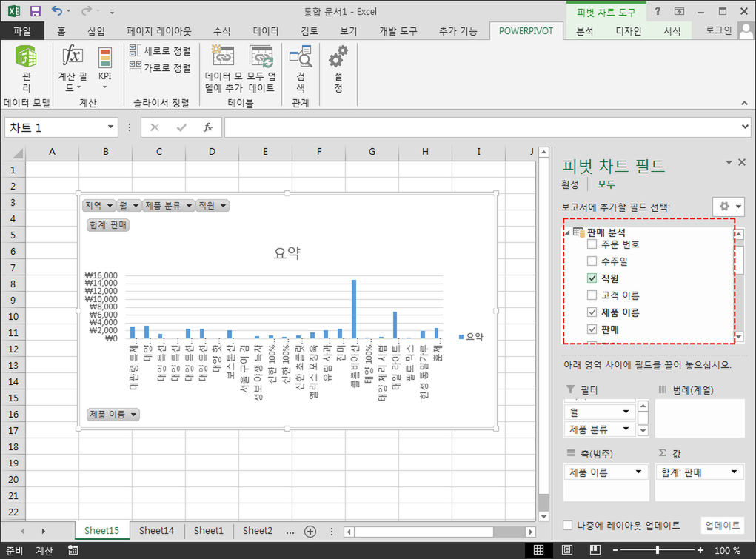Viewport: 756px width, 559px height.
Task: Check the 고객 이름 field
Action: pyautogui.click(x=592, y=295)
